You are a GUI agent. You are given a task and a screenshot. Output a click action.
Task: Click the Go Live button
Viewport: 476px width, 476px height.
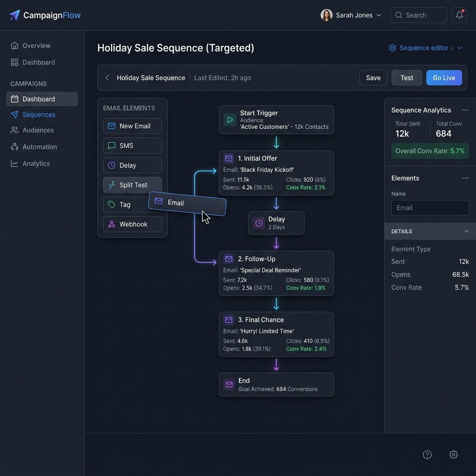pos(443,78)
